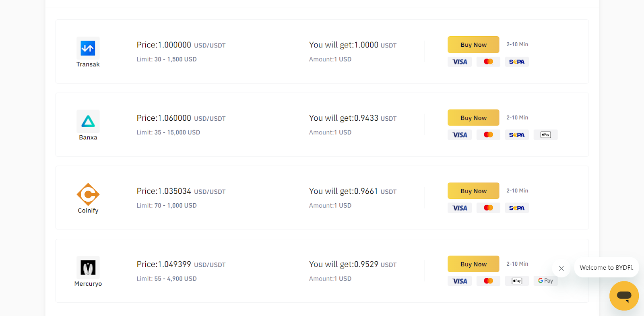Click SEPA icon in Coinify row
Image resolution: width=644 pixels, height=316 pixels.
click(x=517, y=208)
